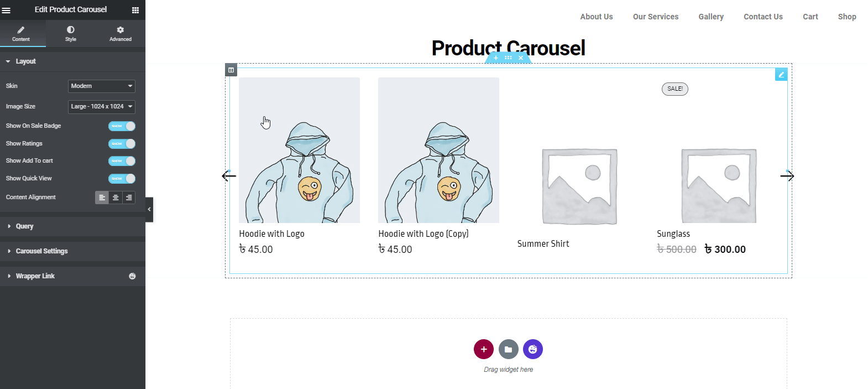Click the blue edit widget pencil icon
Screen dimensions: 868x389
coord(781,74)
